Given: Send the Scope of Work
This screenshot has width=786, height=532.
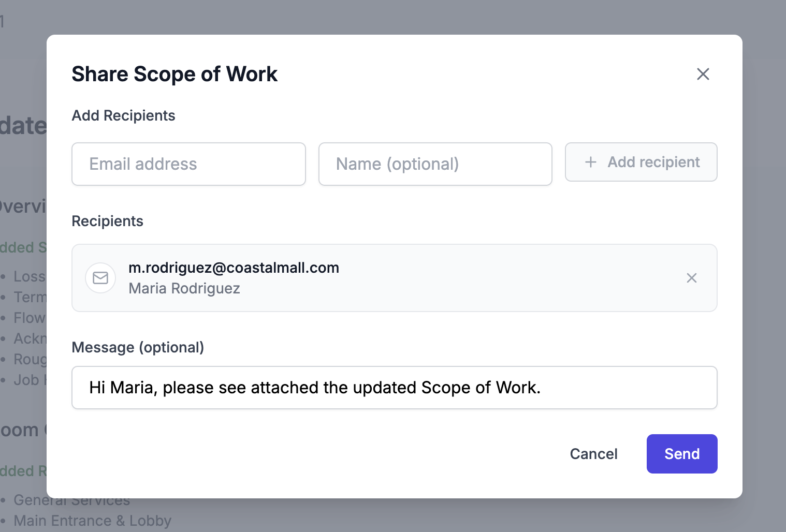Looking at the screenshot, I should 681,454.
